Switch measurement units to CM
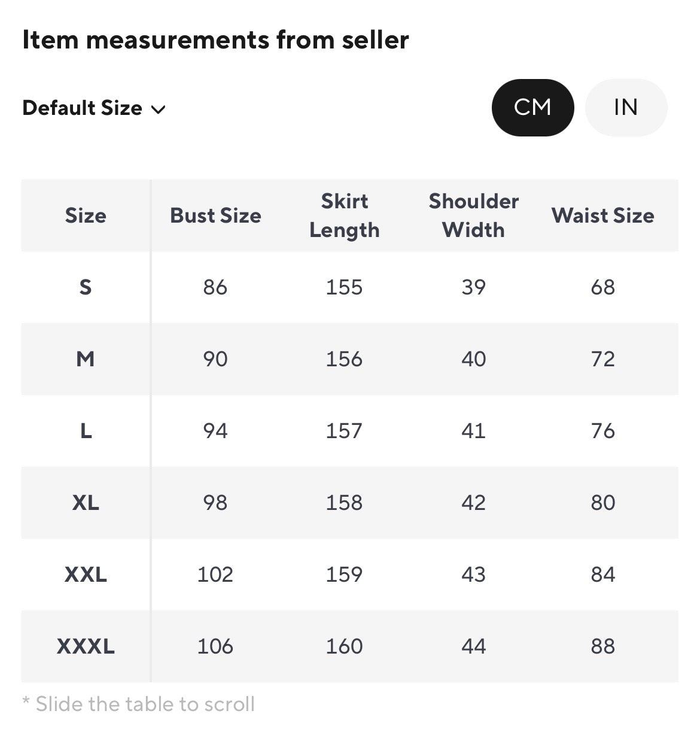This screenshot has height=732, width=700. (532, 108)
